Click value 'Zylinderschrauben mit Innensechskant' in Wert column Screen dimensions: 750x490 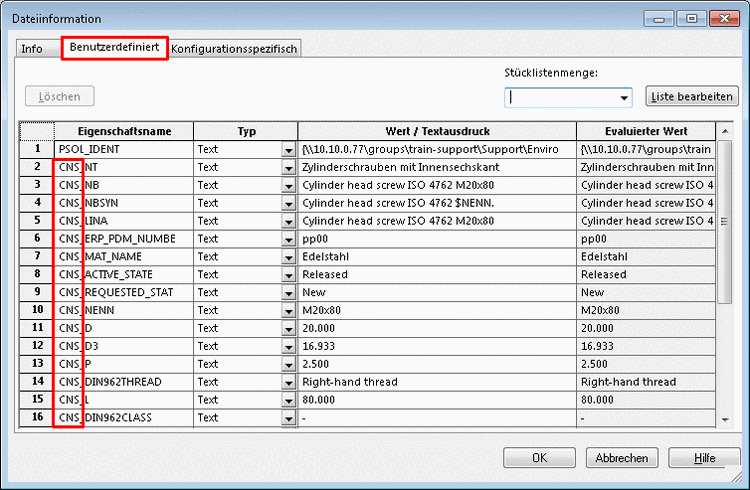(400, 167)
